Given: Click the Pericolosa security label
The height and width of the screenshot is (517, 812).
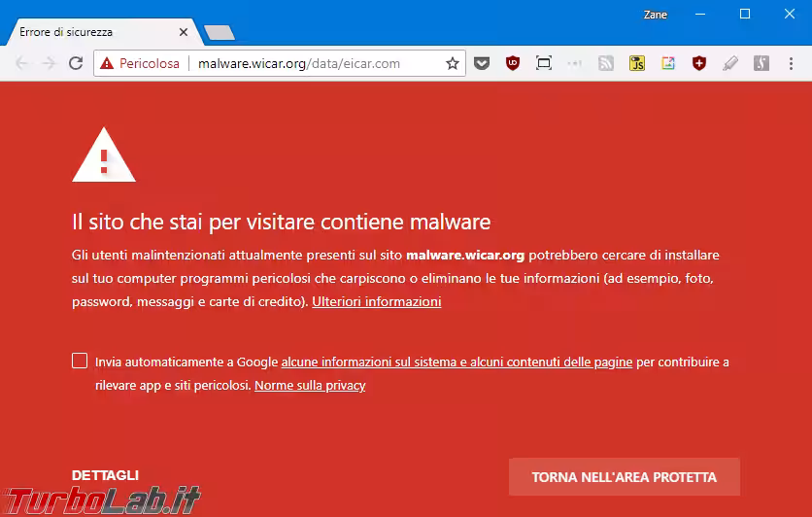Looking at the screenshot, I should tap(150, 63).
